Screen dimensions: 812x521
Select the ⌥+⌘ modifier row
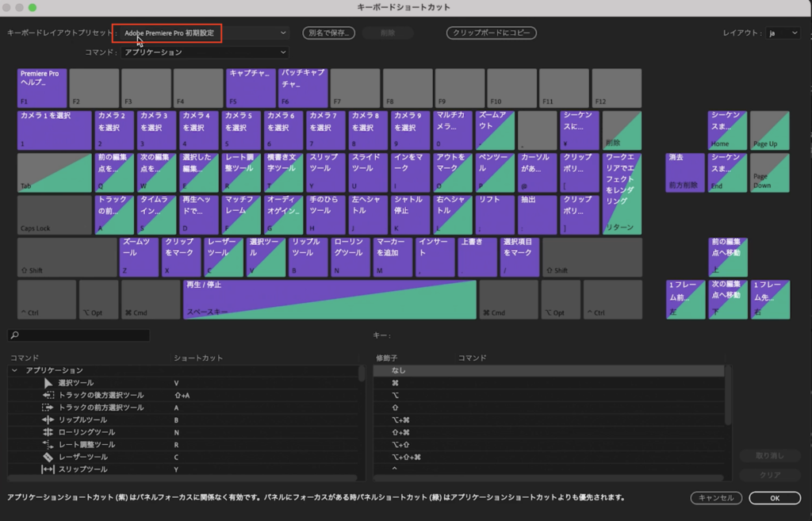click(549, 420)
